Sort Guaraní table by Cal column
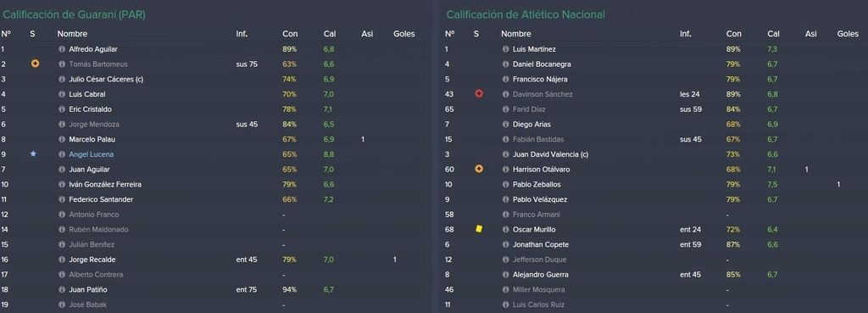868x313 pixels. coord(330,34)
